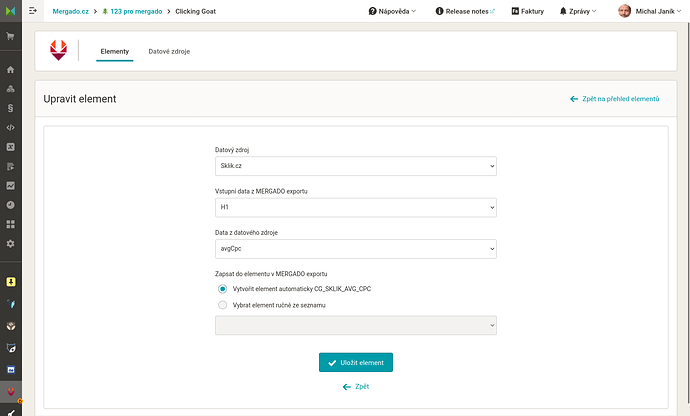Open the Datový zdroj dropdown showing Sklik.cz
The height and width of the screenshot is (416, 690).
(356, 166)
